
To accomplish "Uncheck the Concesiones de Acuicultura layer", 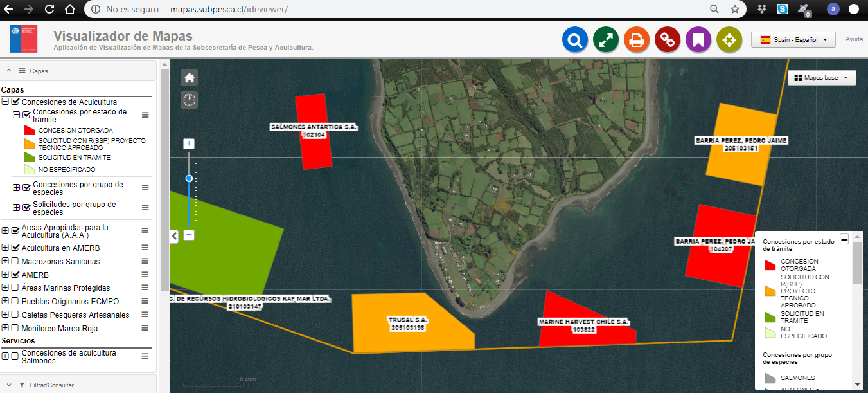I will 15,102.
